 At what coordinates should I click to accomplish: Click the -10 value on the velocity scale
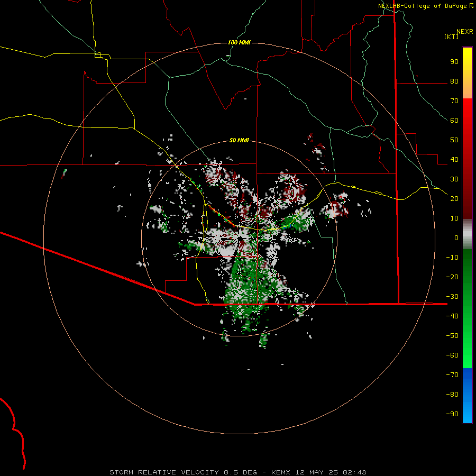click(x=452, y=258)
